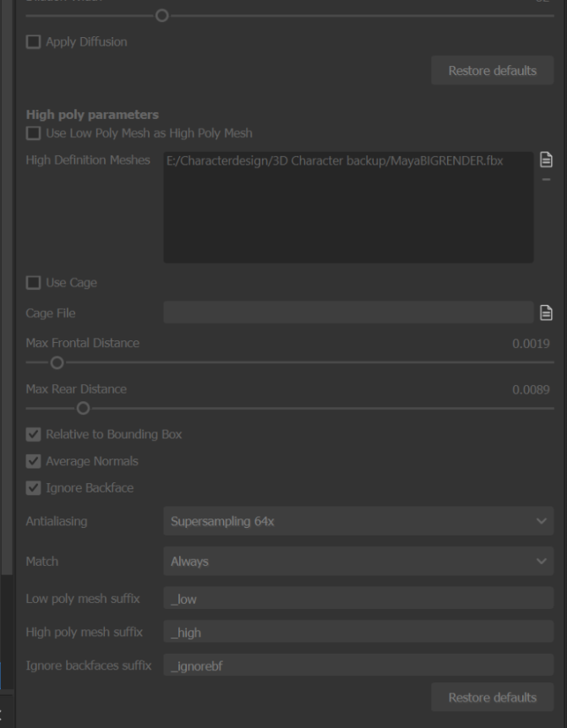567x728 pixels.
Task: Uncheck Relative to Bounding Box
Action: pyautogui.click(x=34, y=435)
